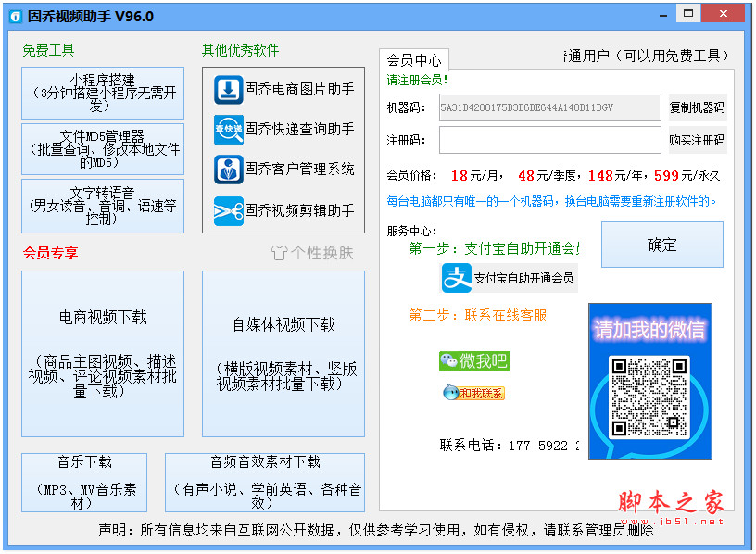
Task: Open 固乔客户管理系统 person icon
Action: [x=229, y=170]
